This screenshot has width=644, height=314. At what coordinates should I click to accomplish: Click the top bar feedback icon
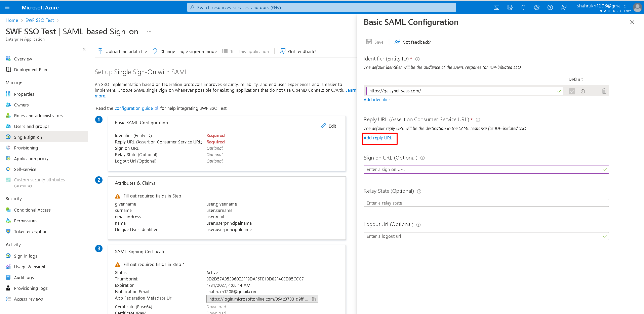564,7
